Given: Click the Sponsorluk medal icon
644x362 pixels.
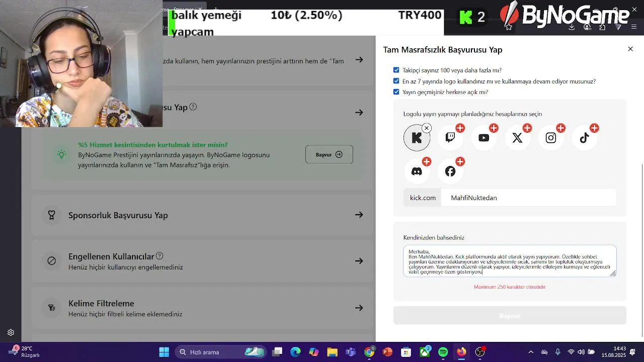Looking at the screenshot, I should coord(51,215).
